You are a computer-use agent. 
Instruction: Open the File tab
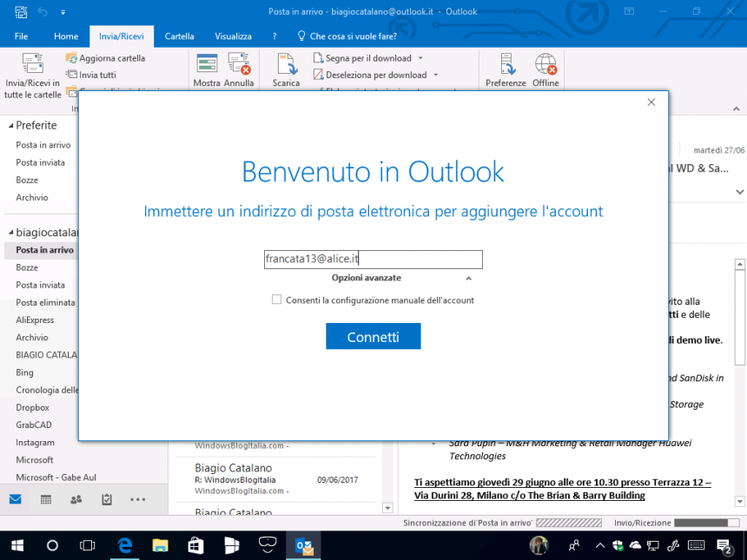point(21,36)
